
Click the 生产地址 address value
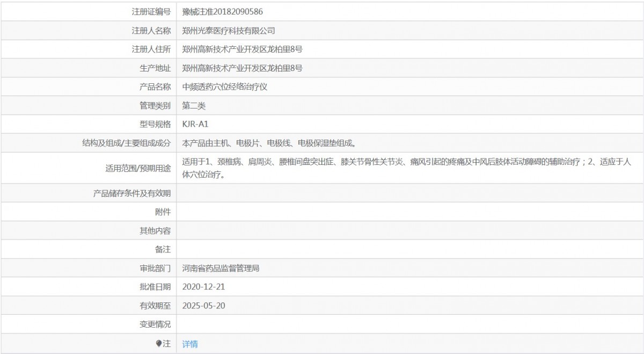(243, 68)
